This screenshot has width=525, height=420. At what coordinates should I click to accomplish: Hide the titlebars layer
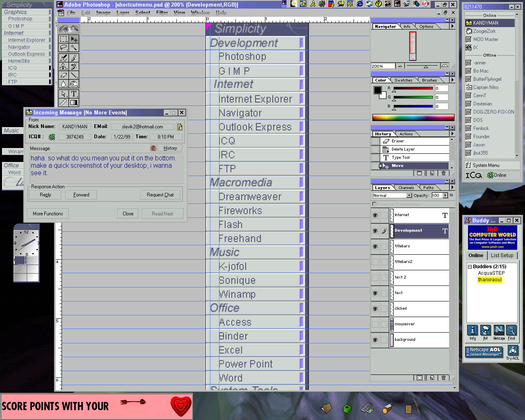click(x=375, y=247)
